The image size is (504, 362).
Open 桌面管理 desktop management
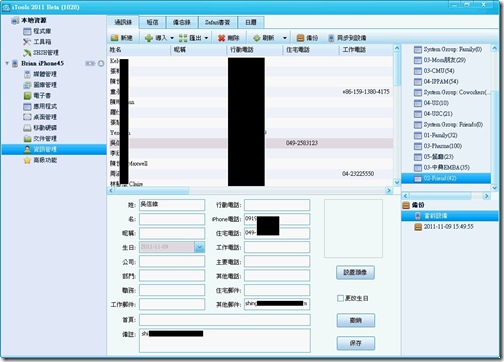coord(41,117)
